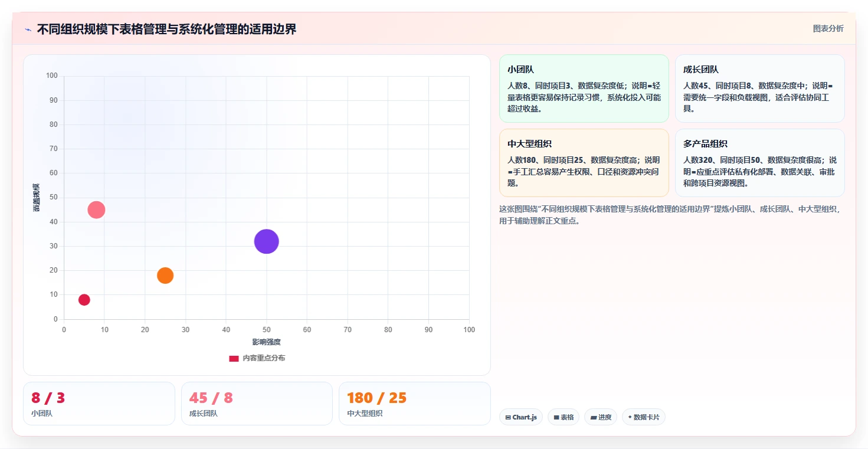Click the 覆盖规模 y-axis title
The image size is (868, 449).
click(37, 198)
